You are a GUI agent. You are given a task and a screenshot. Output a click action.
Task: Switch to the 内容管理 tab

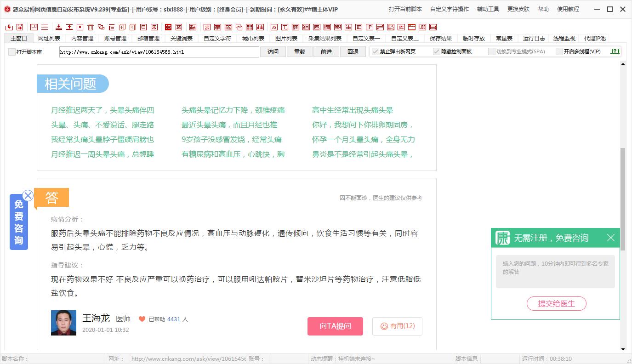coord(82,39)
